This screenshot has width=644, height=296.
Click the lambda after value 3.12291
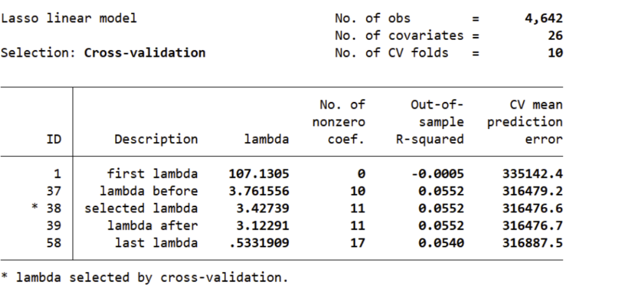[262, 226]
